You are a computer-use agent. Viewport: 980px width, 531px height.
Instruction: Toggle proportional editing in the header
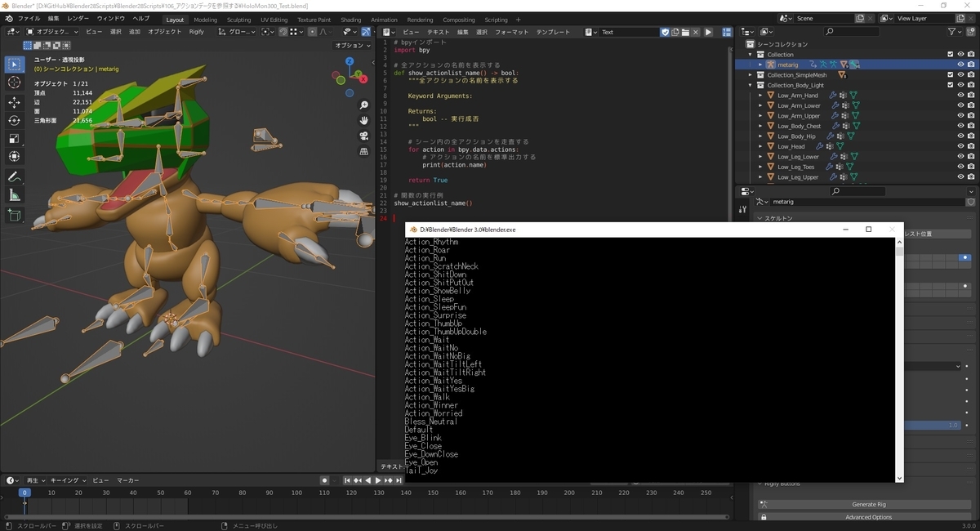pyautogui.click(x=313, y=32)
